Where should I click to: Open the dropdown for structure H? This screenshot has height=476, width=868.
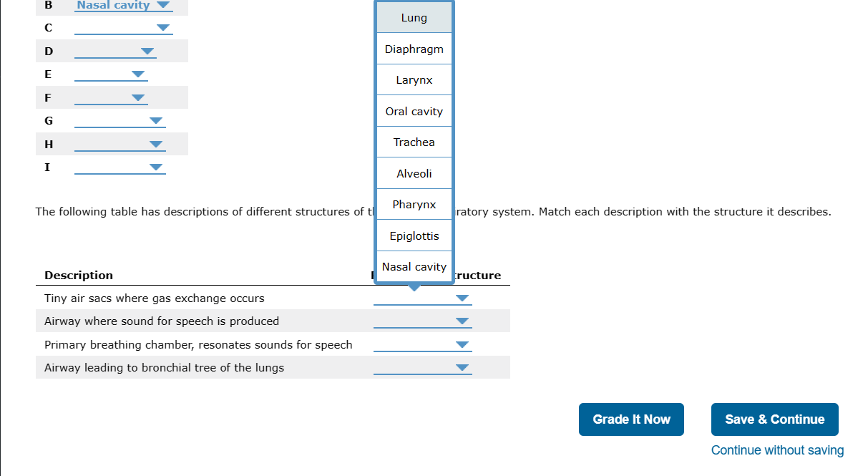[156, 144]
